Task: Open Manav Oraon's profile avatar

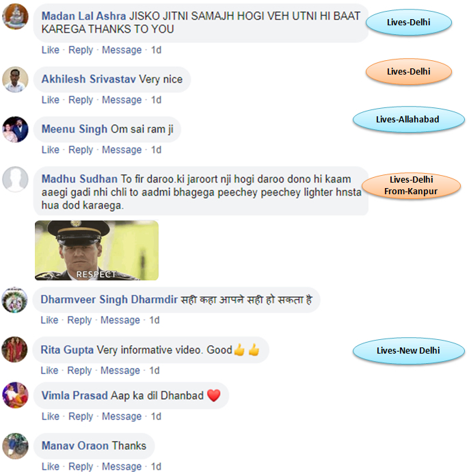Action: click(x=15, y=446)
